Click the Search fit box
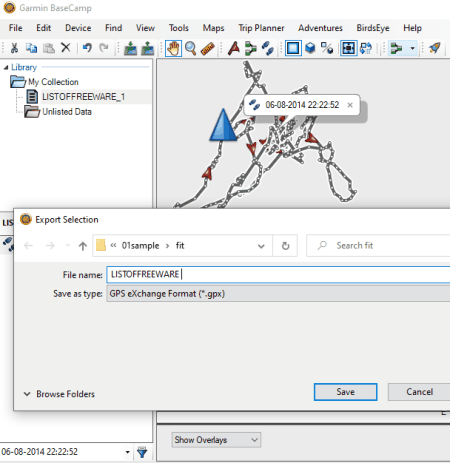The width and height of the screenshot is (450, 463). click(378, 246)
